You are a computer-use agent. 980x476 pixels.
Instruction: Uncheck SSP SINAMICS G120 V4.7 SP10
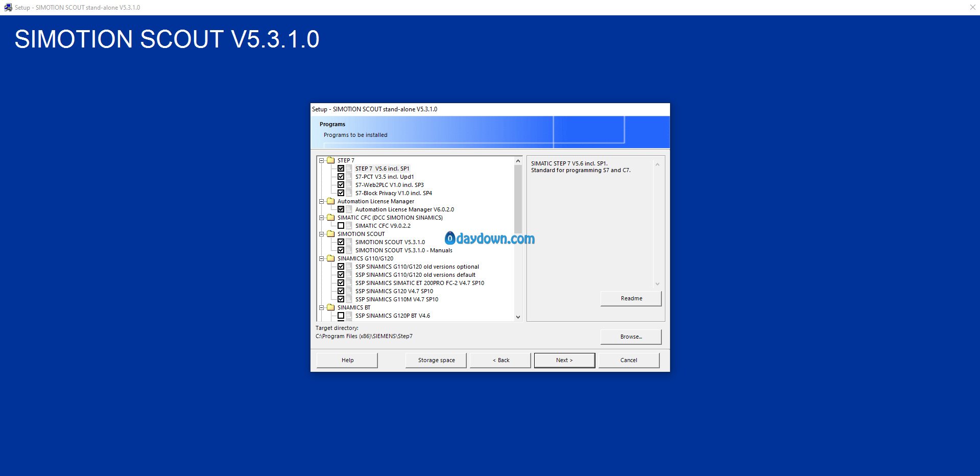pyautogui.click(x=341, y=291)
